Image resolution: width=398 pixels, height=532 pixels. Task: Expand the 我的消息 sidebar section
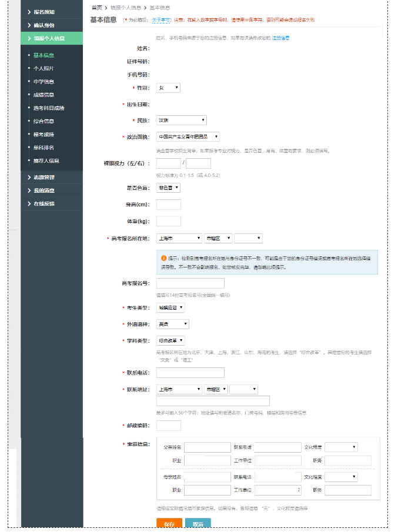click(x=44, y=190)
